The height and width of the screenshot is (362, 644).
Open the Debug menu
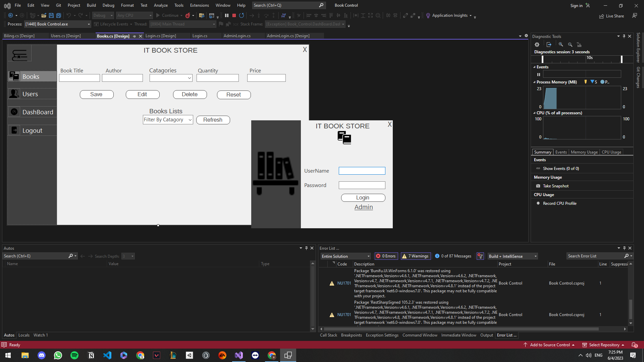[108, 5]
